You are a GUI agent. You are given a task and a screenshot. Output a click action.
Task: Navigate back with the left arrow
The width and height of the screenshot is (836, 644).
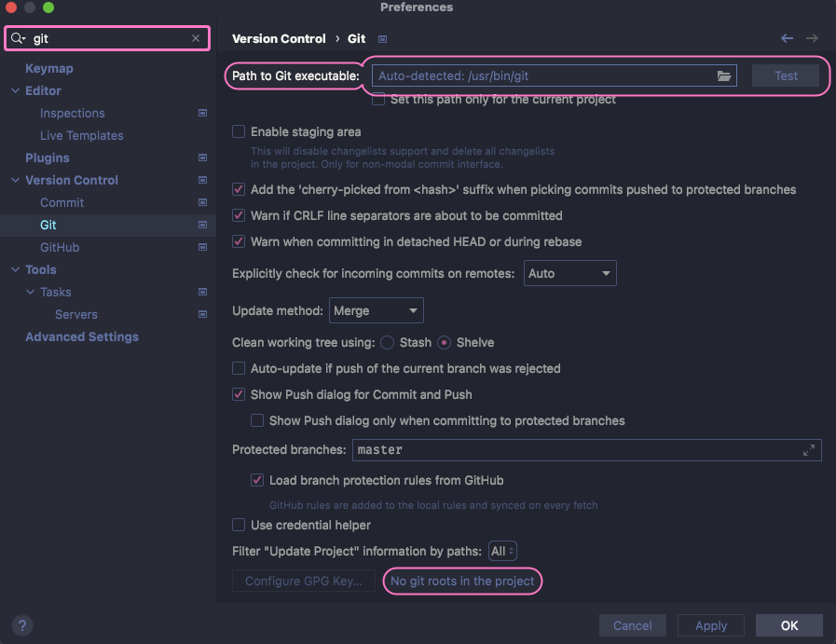(787, 38)
